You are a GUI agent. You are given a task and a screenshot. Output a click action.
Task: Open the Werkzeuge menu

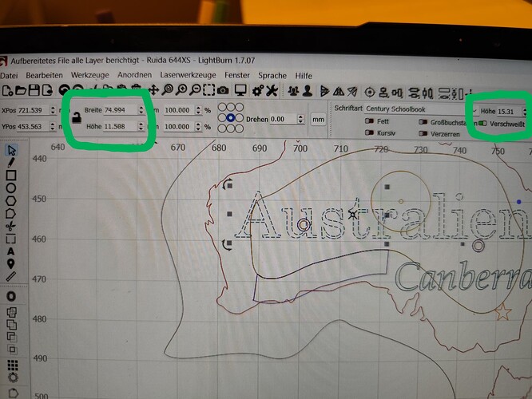[90, 75]
